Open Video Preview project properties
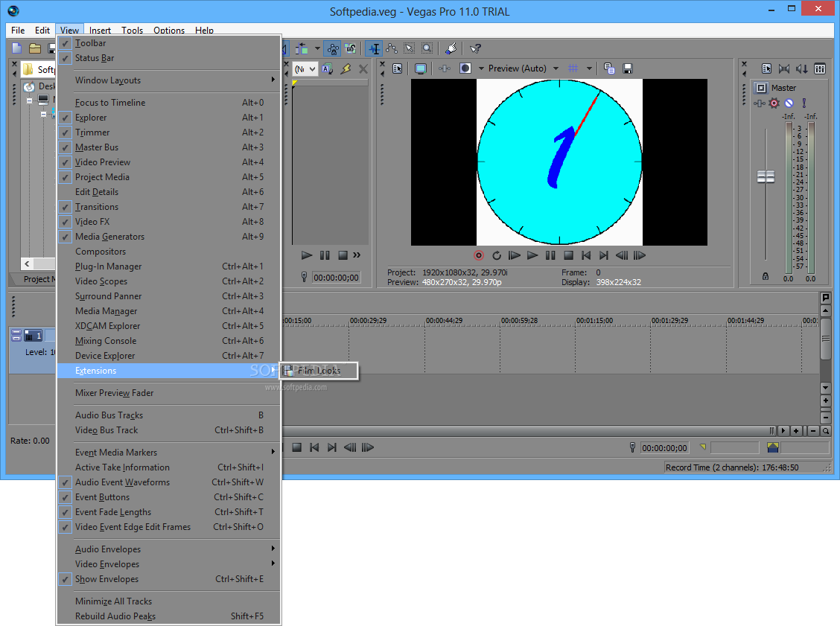Viewport: 840px width, 626px height. tap(398, 68)
